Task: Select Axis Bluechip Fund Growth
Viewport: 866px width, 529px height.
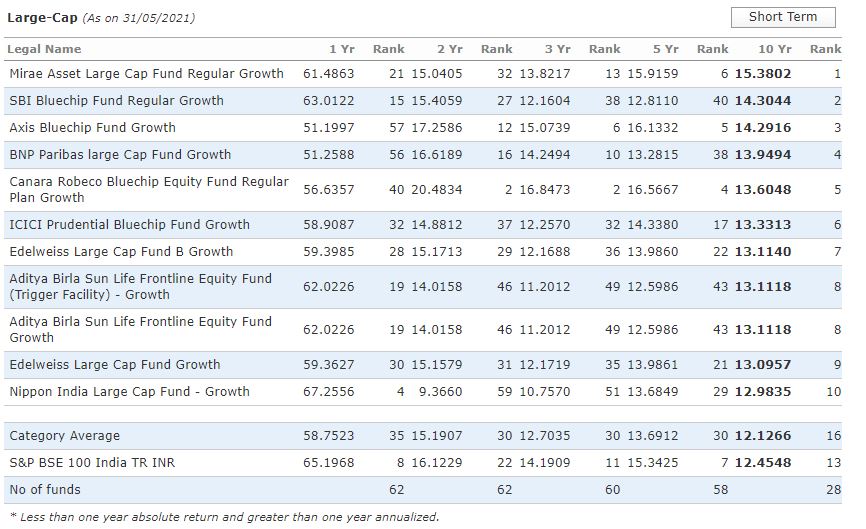Action: [x=92, y=127]
